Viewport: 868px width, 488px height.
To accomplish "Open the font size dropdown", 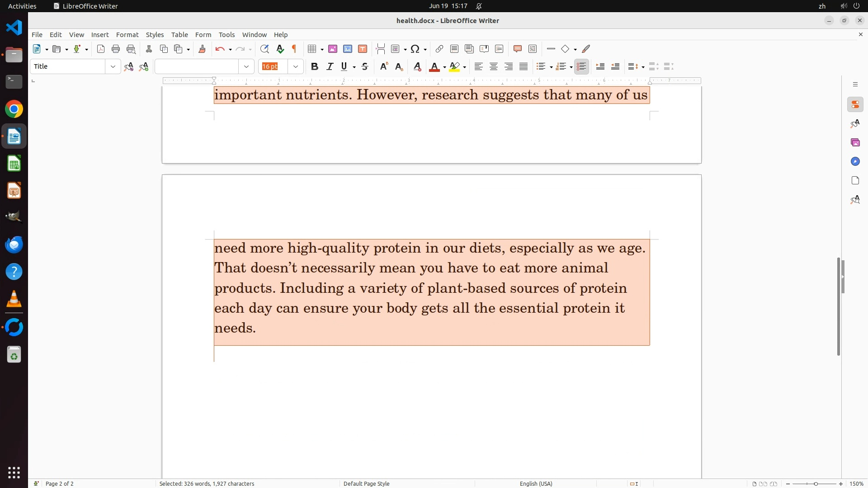I will (x=295, y=66).
